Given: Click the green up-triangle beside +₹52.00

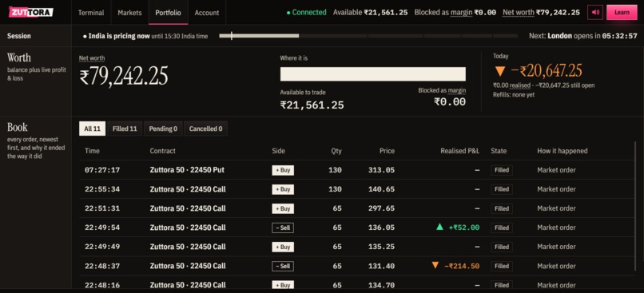Looking at the screenshot, I should pyautogui.click(x=440, y=227).
